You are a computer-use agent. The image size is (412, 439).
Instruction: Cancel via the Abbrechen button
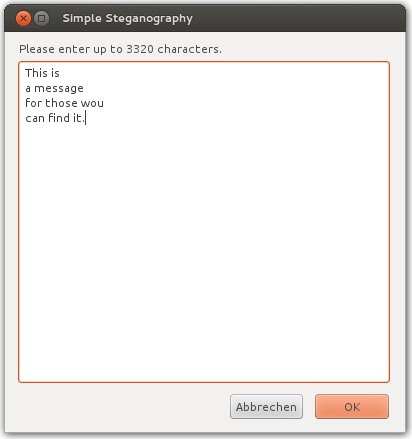(266, 407)
